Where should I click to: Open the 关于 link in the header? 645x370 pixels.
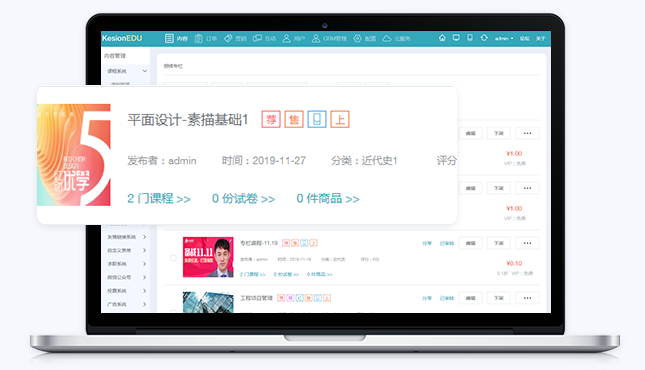pyautogui.click(x=541, y=38)
